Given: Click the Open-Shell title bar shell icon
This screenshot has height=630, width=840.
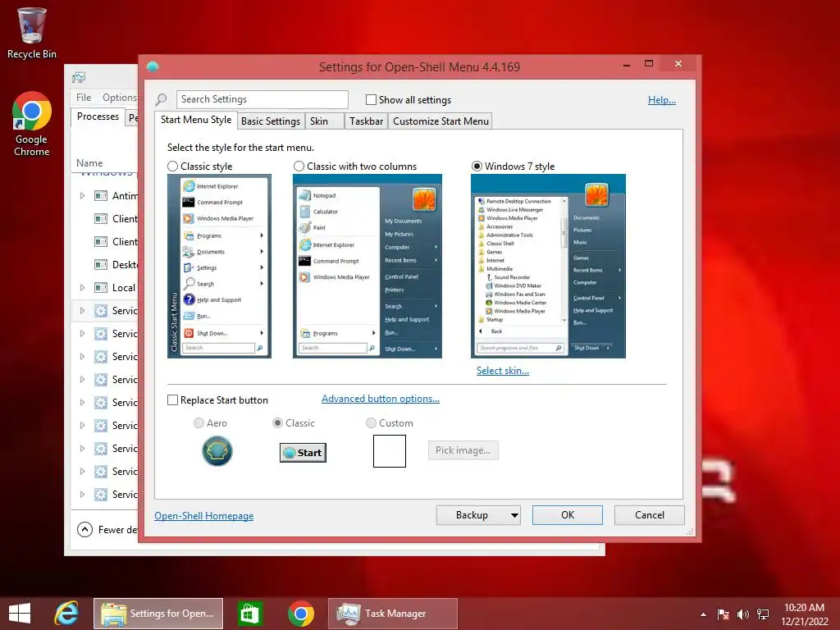Looking at the screenshot, I should 153,66.
